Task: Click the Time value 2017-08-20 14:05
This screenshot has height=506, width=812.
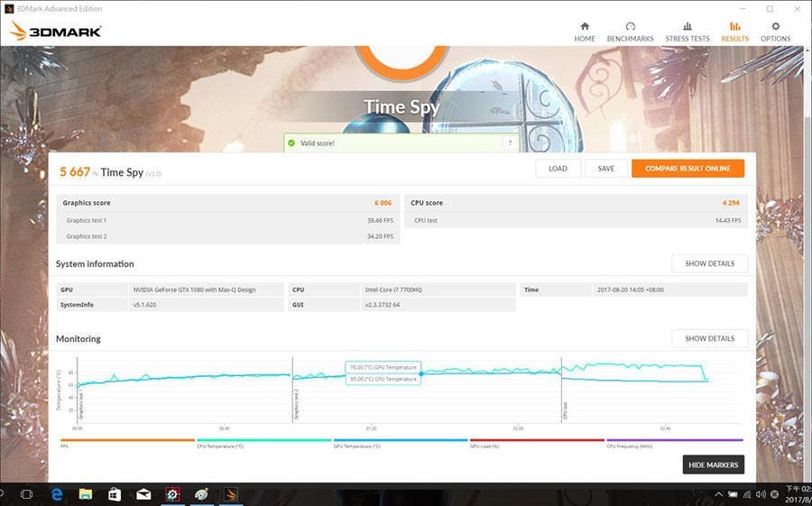Action: coord(631,290)
